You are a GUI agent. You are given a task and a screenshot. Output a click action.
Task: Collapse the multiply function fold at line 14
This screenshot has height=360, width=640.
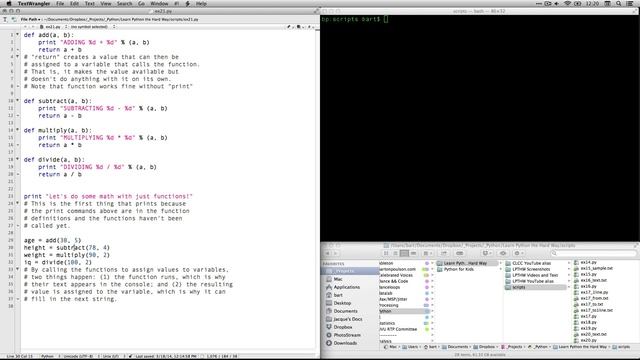pos(18,130)
